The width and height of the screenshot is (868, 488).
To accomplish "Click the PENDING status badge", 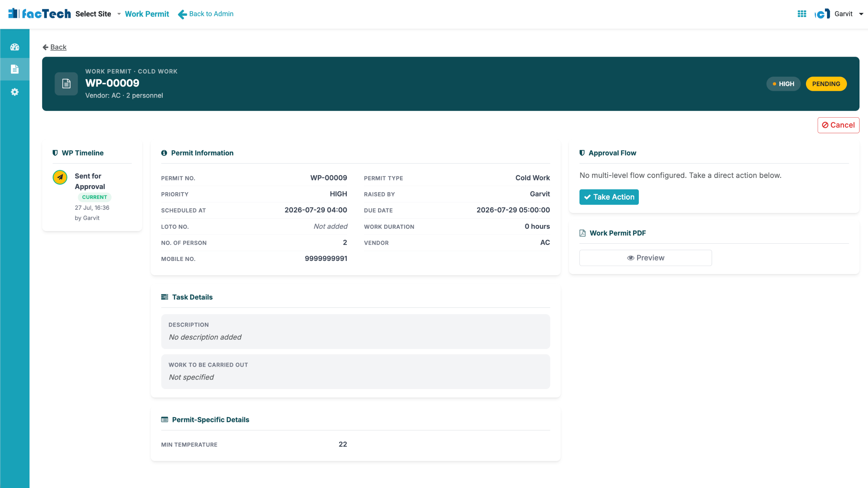I will click(826, 84).
